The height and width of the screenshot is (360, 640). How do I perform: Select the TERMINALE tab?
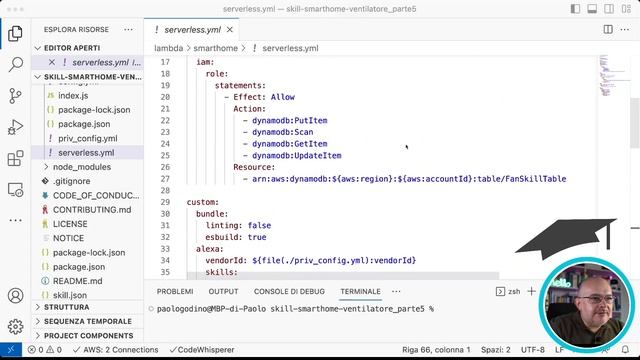click(x=360, y=291)
